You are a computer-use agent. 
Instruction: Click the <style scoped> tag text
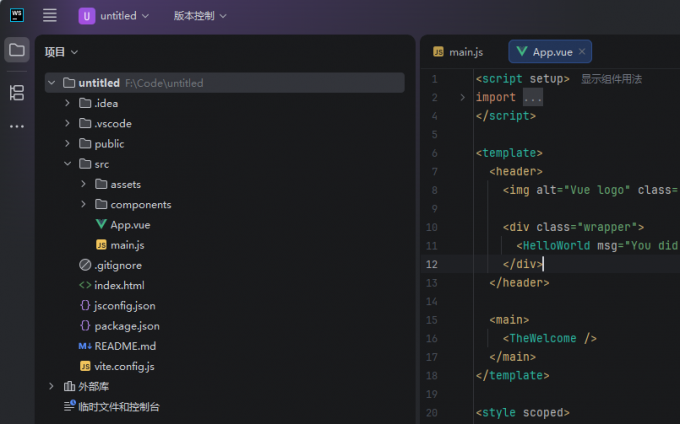[x=523, y=412]
